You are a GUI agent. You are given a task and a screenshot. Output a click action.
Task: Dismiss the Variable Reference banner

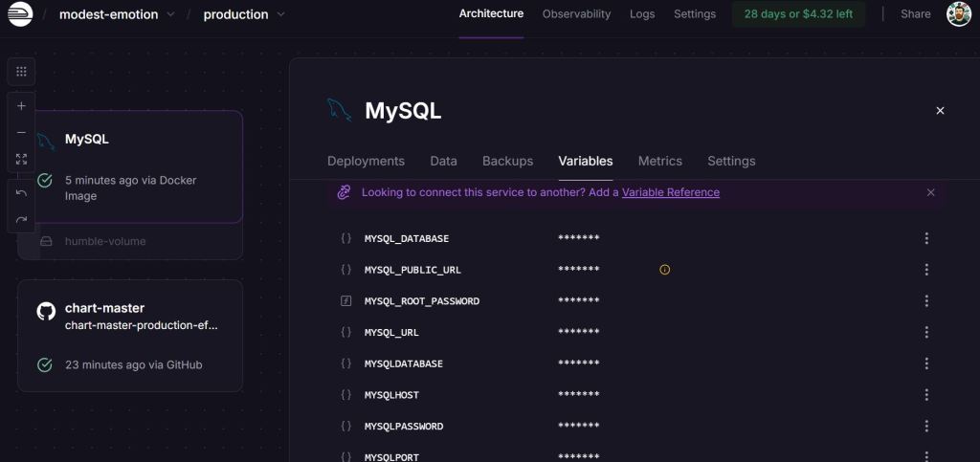(930, 192)
